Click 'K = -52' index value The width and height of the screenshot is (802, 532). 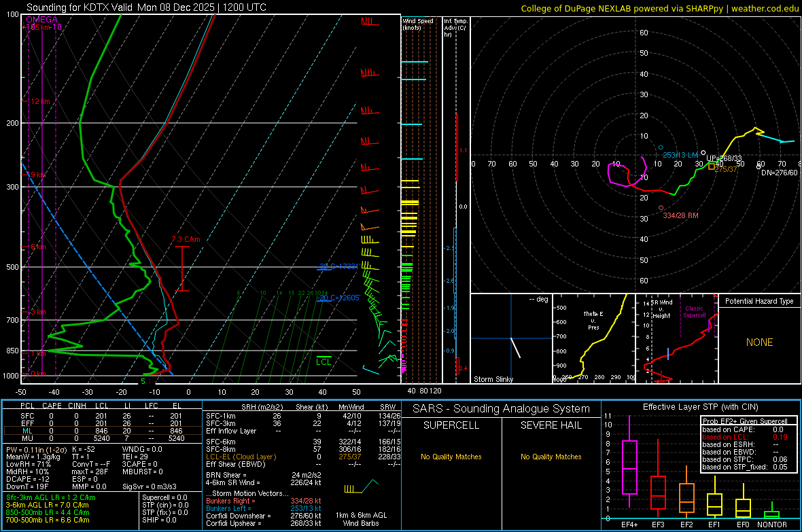pyautogui.click(x=84, y=449)
